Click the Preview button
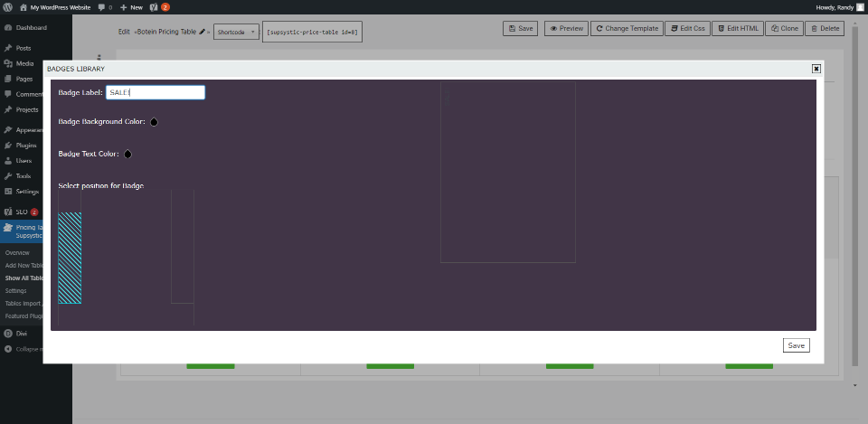The image size is (868, 424). click(566, 29)
